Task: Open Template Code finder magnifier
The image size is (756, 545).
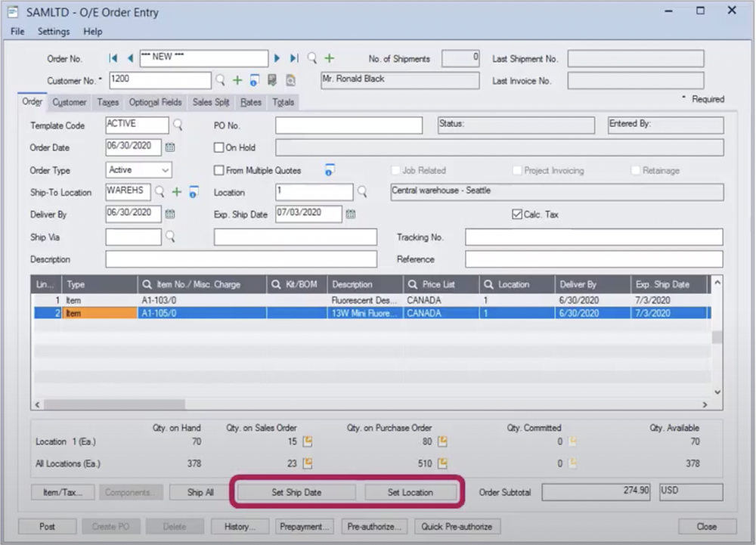Action: [178, 125]
